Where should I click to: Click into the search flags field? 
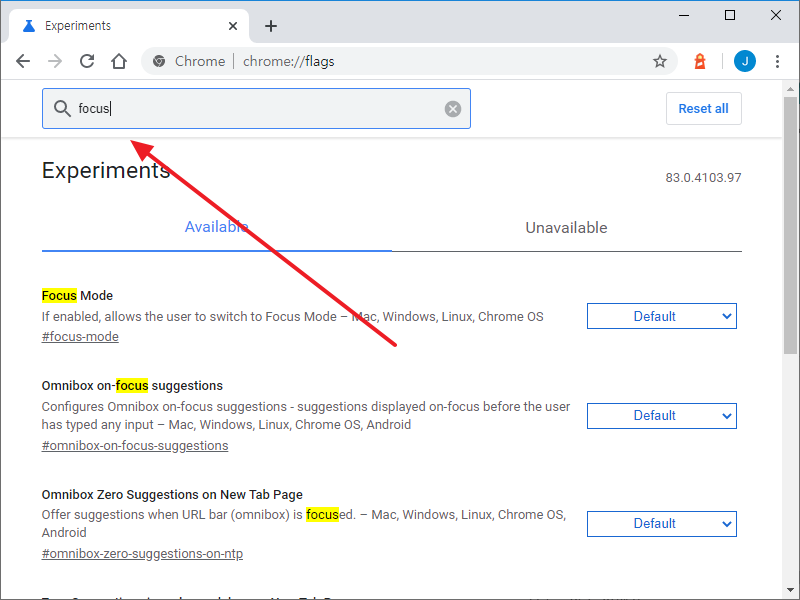pos(256,109)
